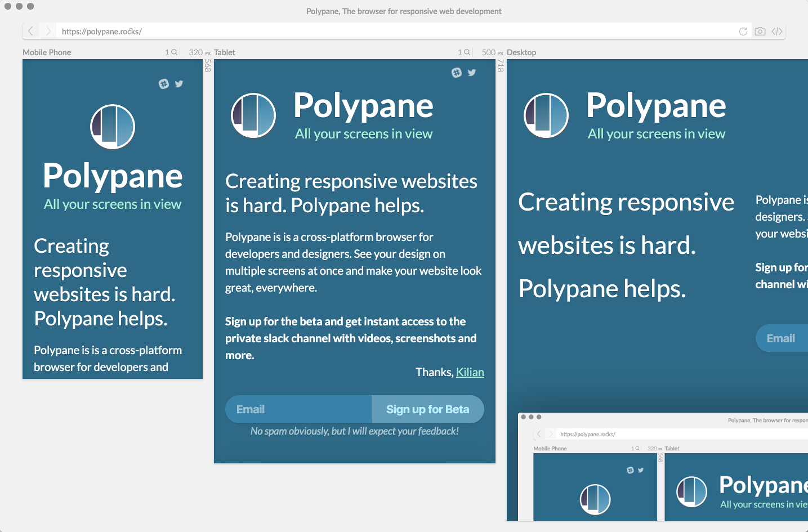
Task: Click Tablet pane's 'Creating responsive websites' headline
Action: click(x=351, y=193)
